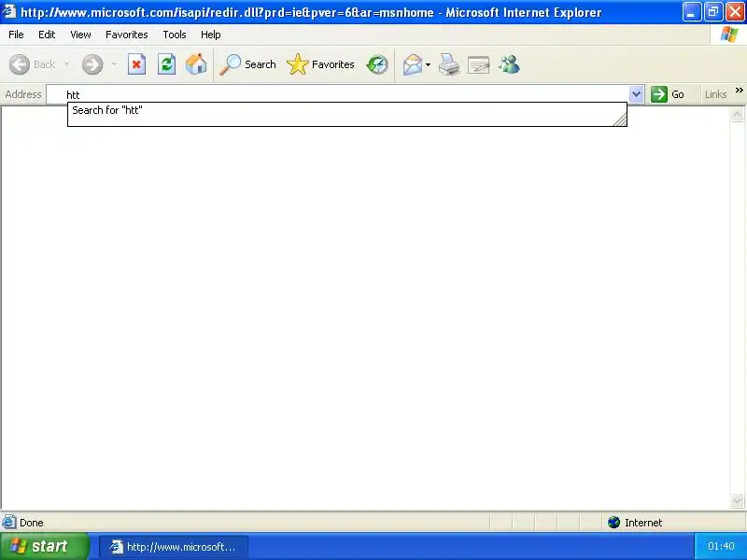Image resolution: width=747 pixels, height=560 pixels.
Task: Click the scrollbar down arrow
Action: click(737, 501)
